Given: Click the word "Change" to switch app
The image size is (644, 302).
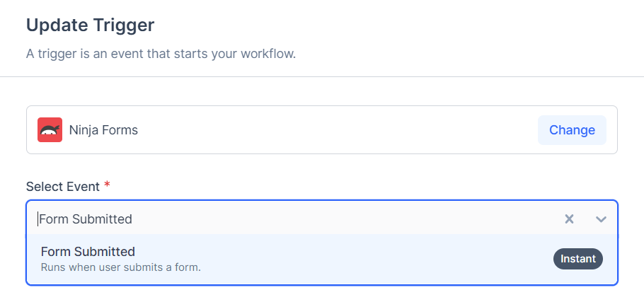Looking at the screenshot, I should pos(572,130).
